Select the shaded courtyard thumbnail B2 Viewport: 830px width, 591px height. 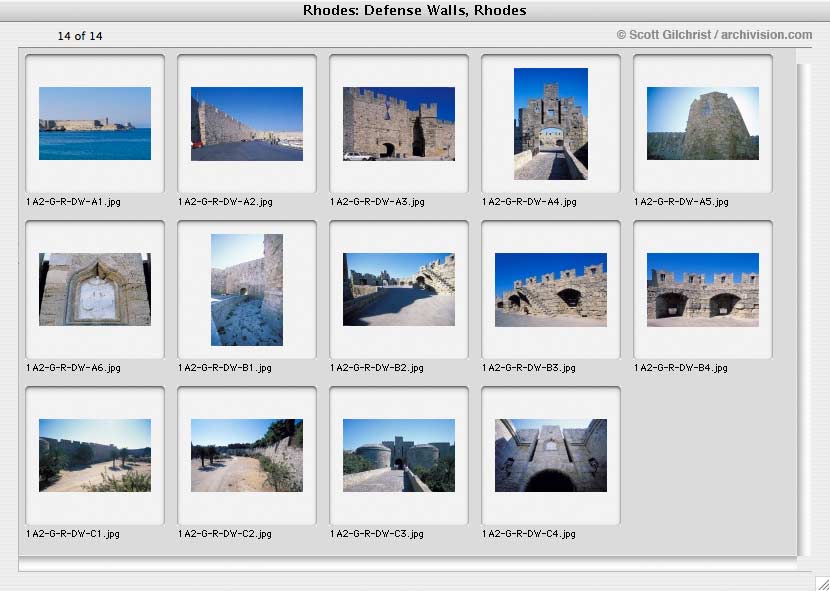(x=399, y=289)
